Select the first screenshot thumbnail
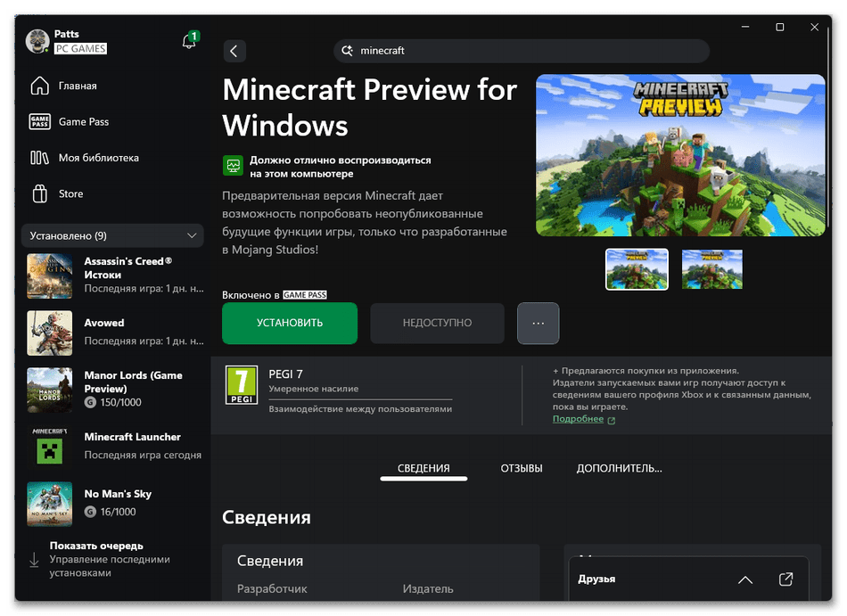 click(637, 269)
